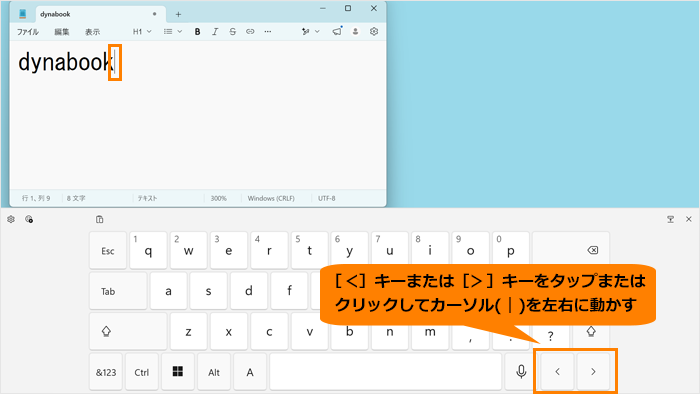Open the AI rewrite tool dropdown
This screenshot has width=700, height=394.
(x=311, y=32)
